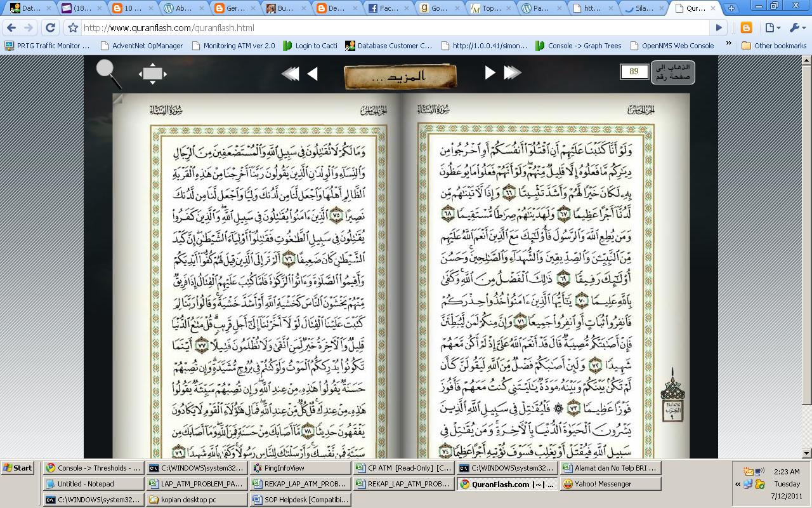Go to the previous Quran page arrow
Screen dimensions: 812x508
313,72
